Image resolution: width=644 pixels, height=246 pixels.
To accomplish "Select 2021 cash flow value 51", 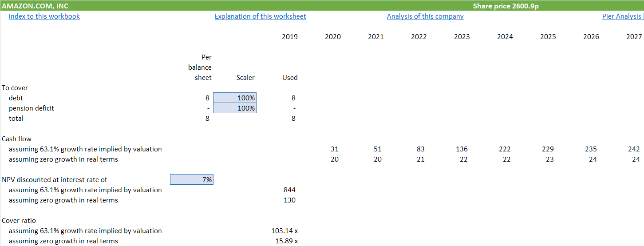I will (378, 149).
